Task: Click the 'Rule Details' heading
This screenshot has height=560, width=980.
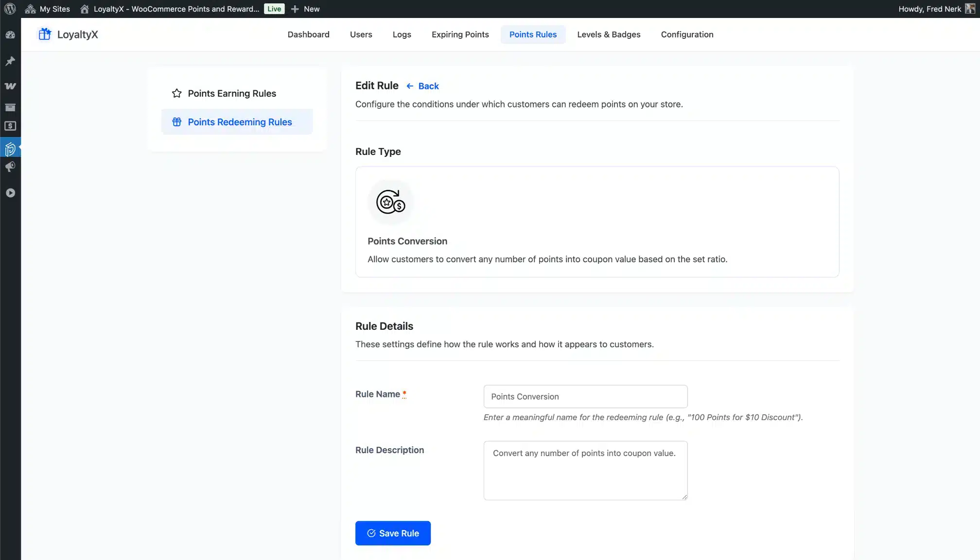Action: (x=384, y=326)
